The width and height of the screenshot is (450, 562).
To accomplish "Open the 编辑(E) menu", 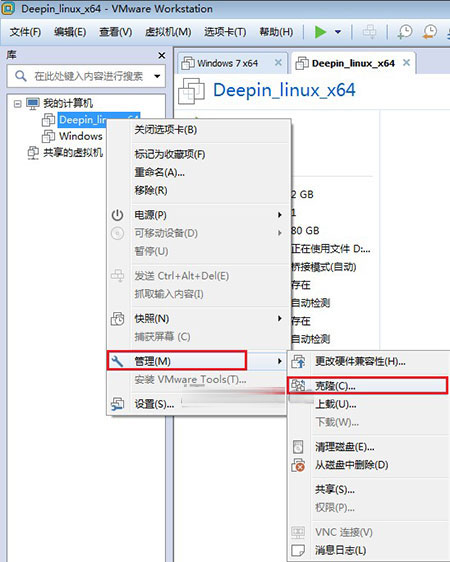I will click(70, 32).
